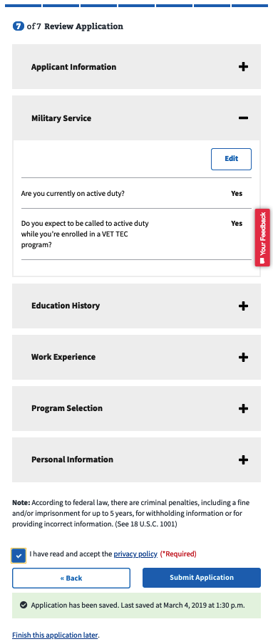The height and width of the screenshot is (644, 273).
Task: Expand the Work Experience section title
Action: pos(63,357)
